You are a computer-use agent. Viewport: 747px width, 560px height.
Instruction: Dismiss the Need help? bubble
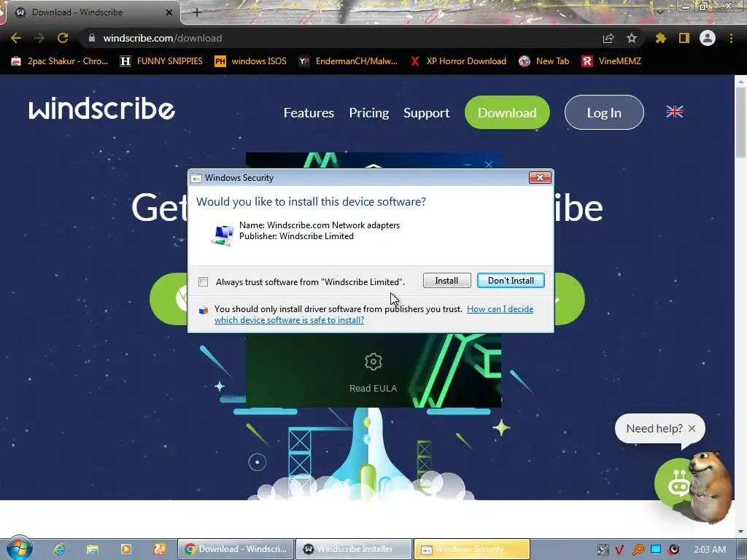click(692, 429)
